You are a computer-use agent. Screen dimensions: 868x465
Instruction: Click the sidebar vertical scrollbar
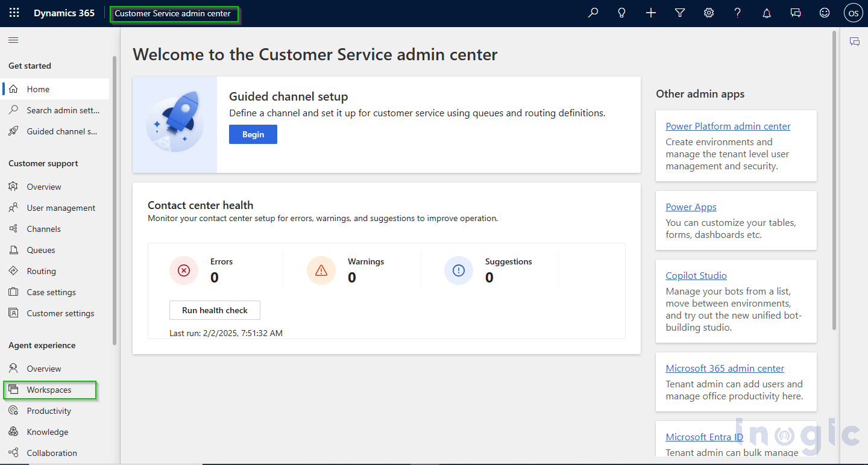click(115, 201)
